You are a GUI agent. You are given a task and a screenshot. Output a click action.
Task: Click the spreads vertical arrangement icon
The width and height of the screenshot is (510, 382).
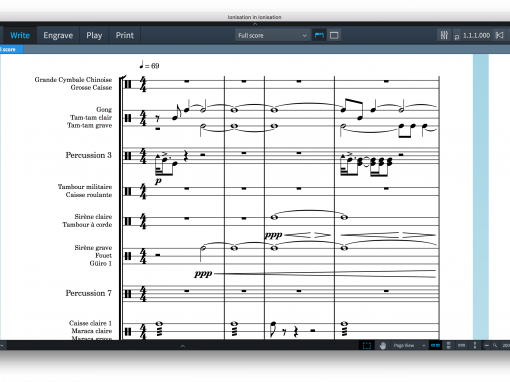tap(449, 345)
